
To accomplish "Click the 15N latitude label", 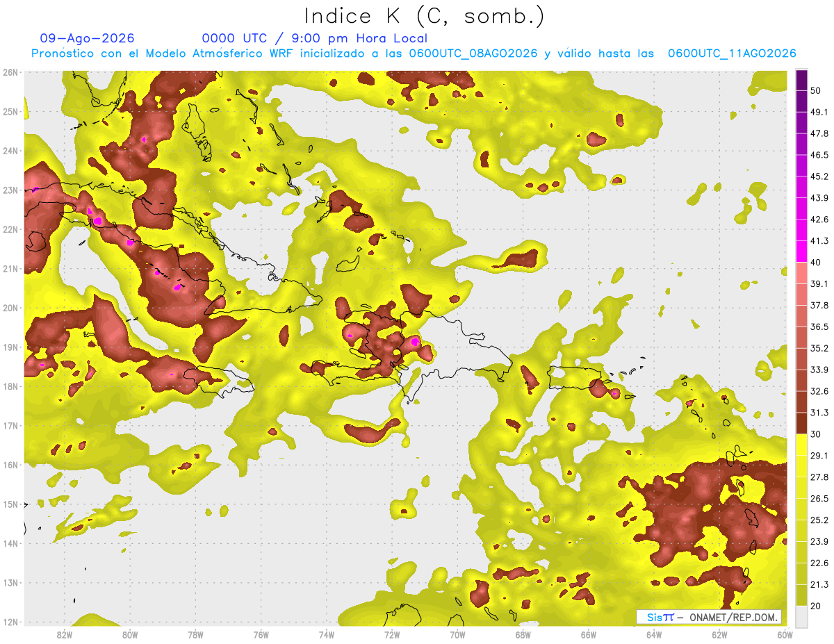I will pyautogui.click(x=10, y=504).
